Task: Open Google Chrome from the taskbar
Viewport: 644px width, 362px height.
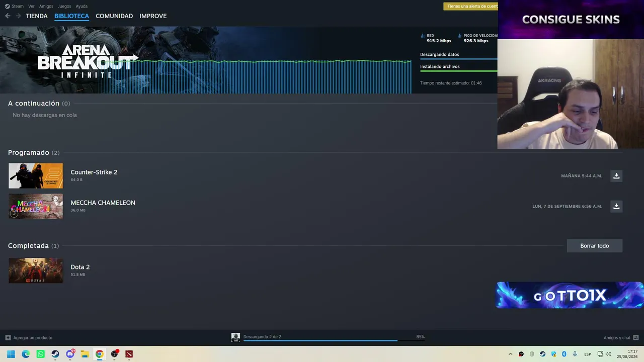Action: (x=100, y=354)
